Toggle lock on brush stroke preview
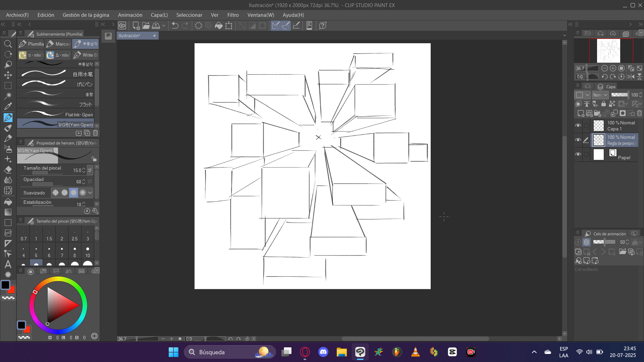 click(x=94, y=159)
